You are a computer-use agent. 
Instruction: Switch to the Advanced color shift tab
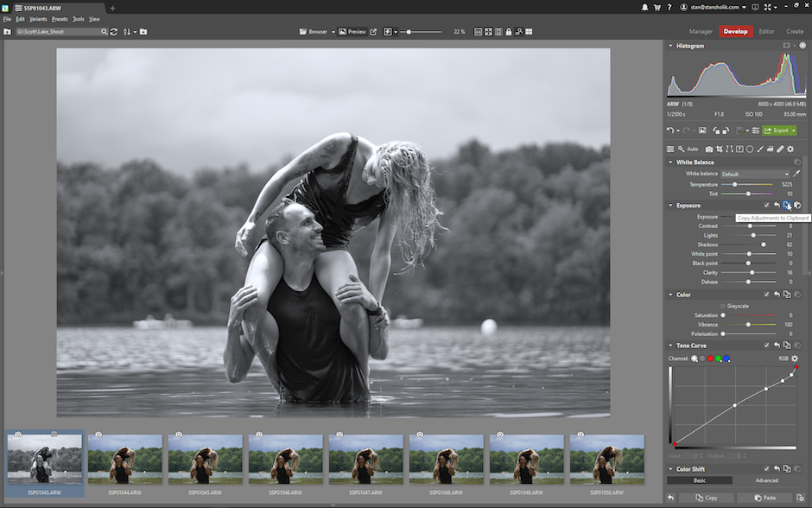(x=767, y=480)
